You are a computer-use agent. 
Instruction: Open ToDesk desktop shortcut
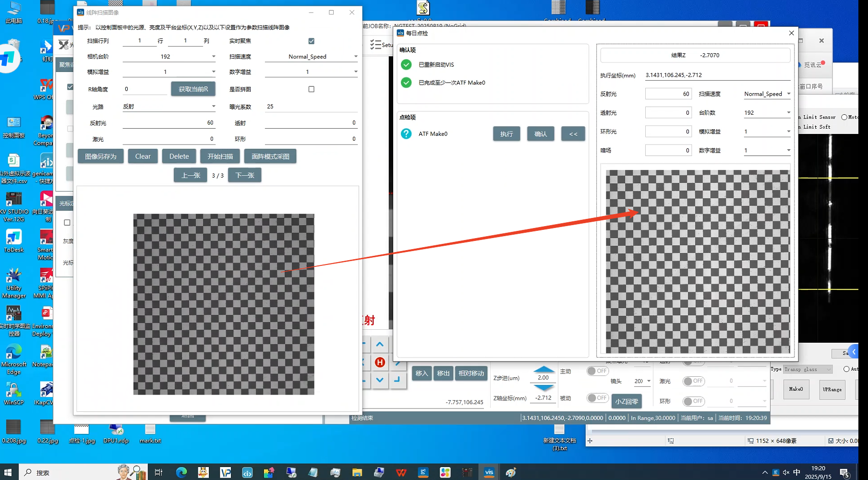(x=14, y=240)
